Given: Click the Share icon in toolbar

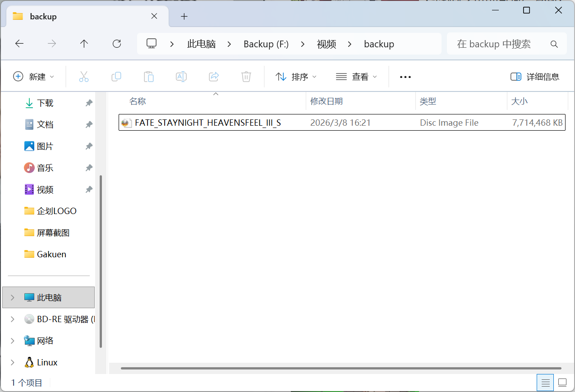Looking at the screenshot, I should tap(214, 77).
